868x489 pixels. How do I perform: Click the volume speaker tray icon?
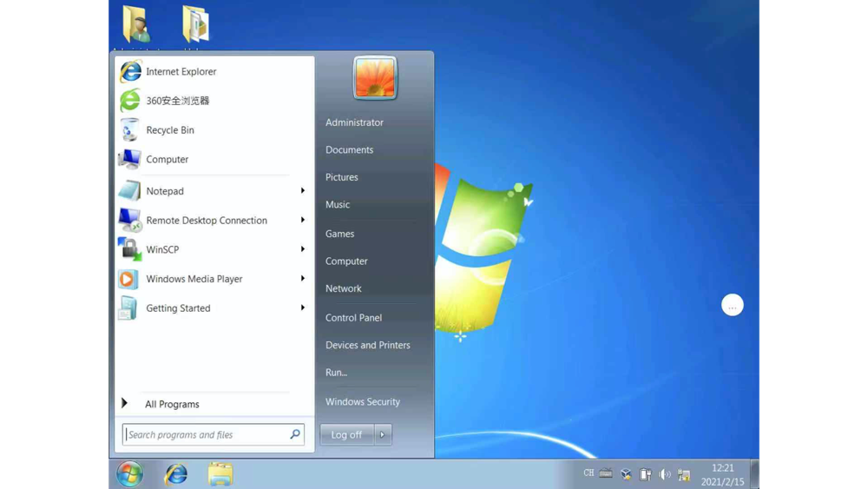click(665, 474)
